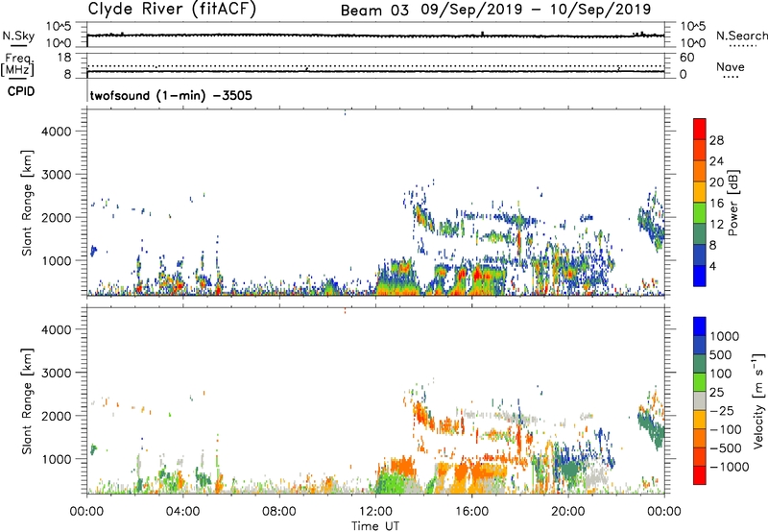Screen dimensions: 768x532
Task: Click the dotted line sample under N.Search
Action: click(743, 45)
